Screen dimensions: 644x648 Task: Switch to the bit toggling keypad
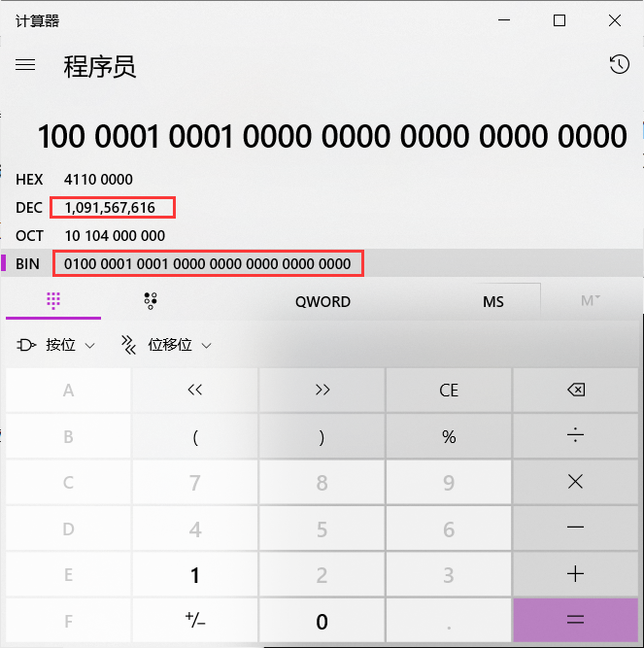(x=151, y=300)
